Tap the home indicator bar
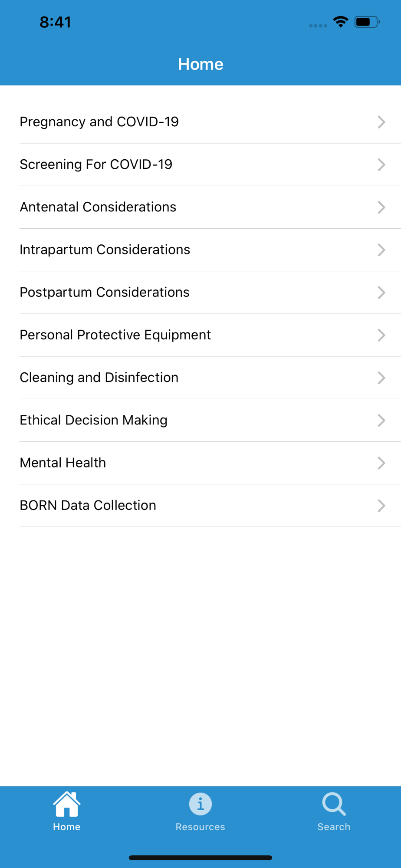 click(200, 858)
